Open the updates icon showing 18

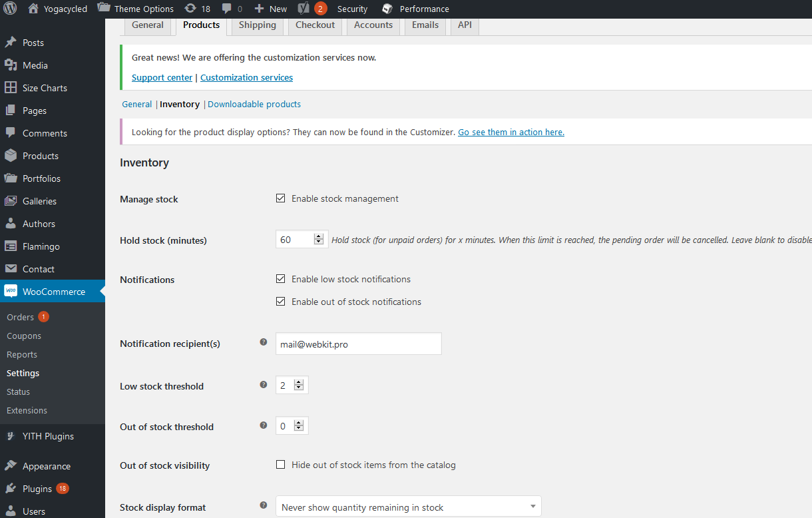point(191,9)
